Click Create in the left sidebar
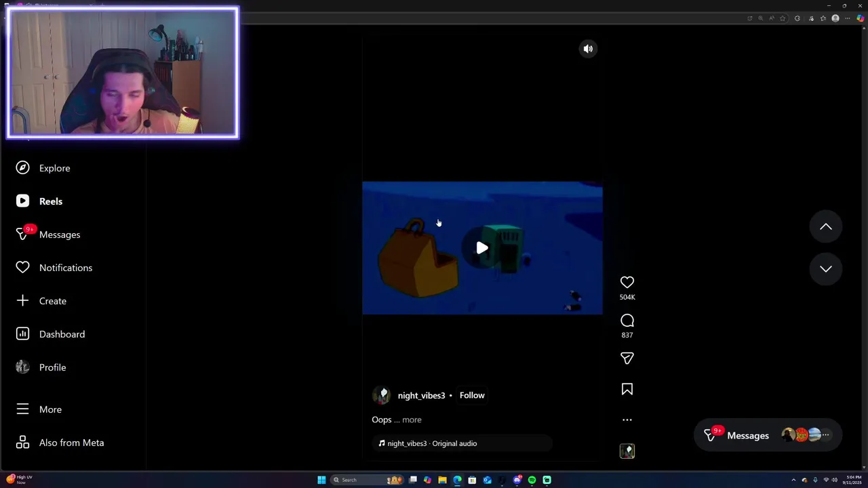The height and width of the screenshot is (488, 868). point(41,301)
